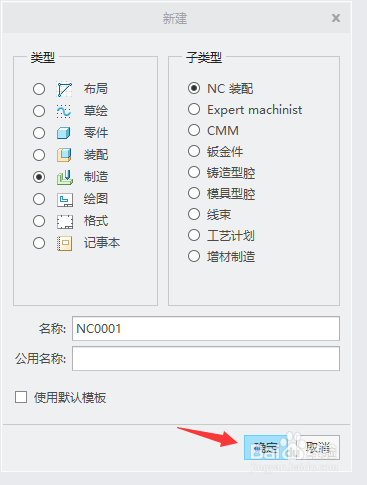The height and width of the screenshot is (485, 367).
Task: Select the Expert machinist subtype option
Action: point(194,109)
